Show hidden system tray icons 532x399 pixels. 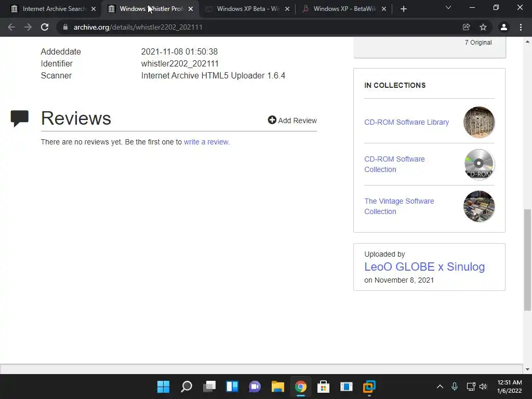click(440, 387)
